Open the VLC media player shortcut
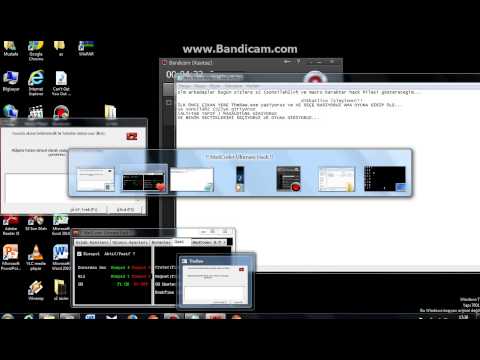480x360 pixels. point(36,258)
